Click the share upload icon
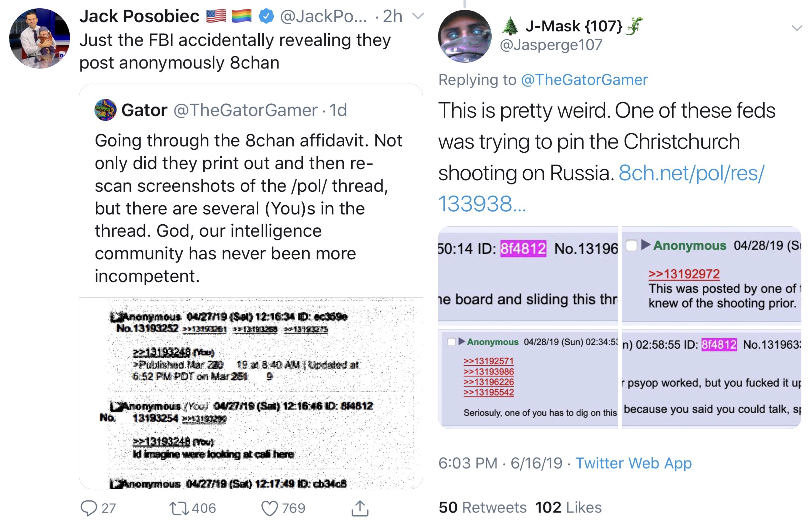This screenshot has width=812, height=527. coord(360,508)
